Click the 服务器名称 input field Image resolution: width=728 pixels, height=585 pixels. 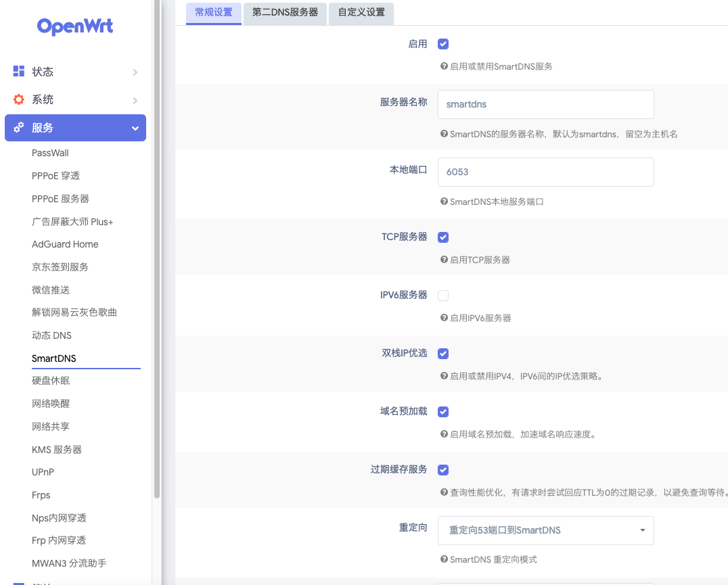[x=545, y=104]
